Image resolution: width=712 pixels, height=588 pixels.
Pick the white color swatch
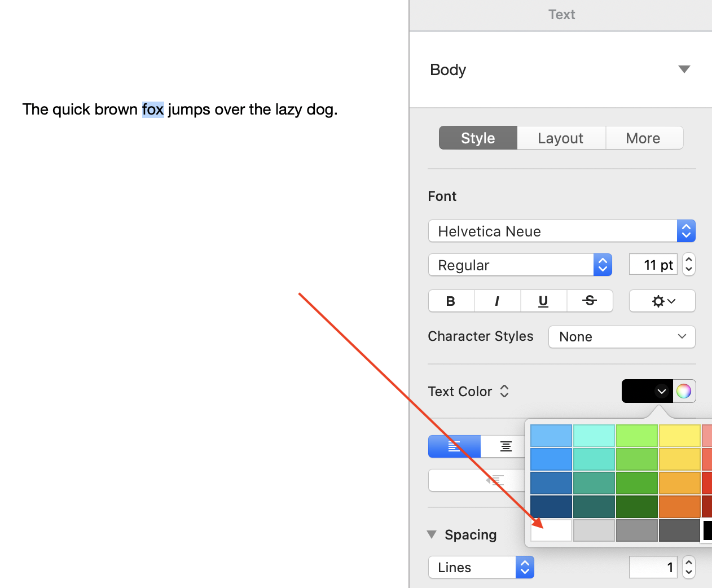coord(551,530)
